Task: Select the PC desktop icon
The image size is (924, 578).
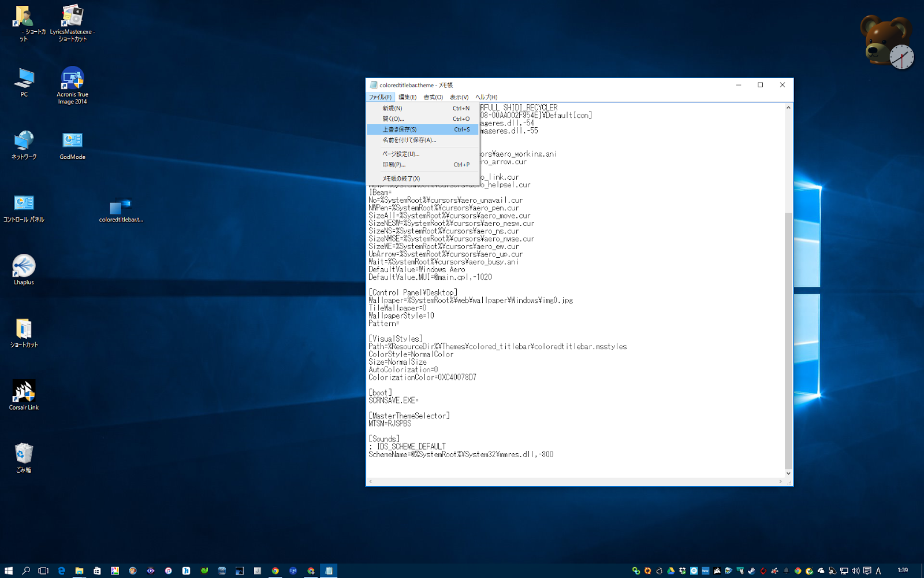Action: 24,83
